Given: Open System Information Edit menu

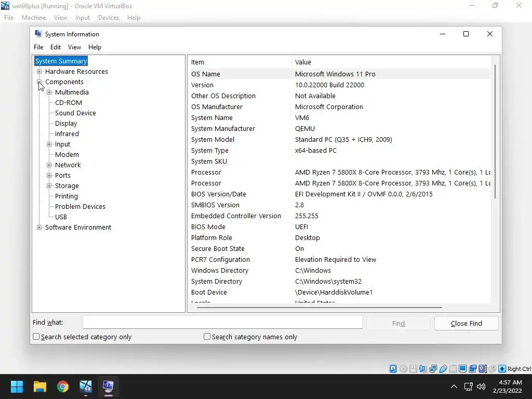Looking at the screenshot, I should [x=55, y=47].
